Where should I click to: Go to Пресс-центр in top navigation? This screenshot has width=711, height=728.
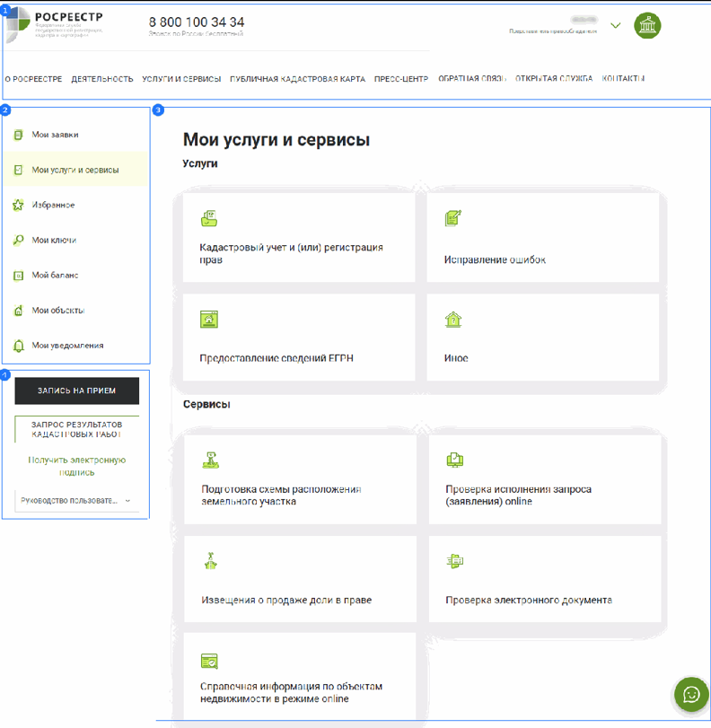click(401, 79)
